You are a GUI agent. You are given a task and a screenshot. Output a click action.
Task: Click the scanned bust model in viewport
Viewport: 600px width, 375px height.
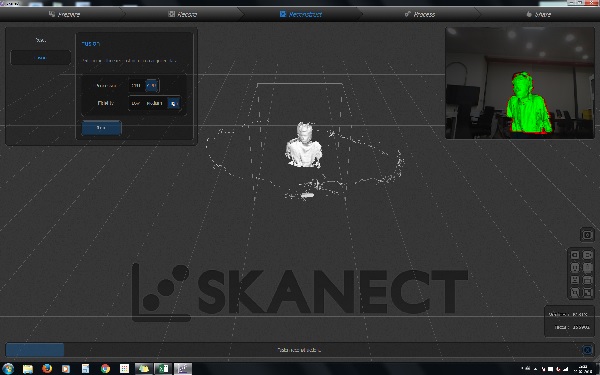[x=304, y=145]
